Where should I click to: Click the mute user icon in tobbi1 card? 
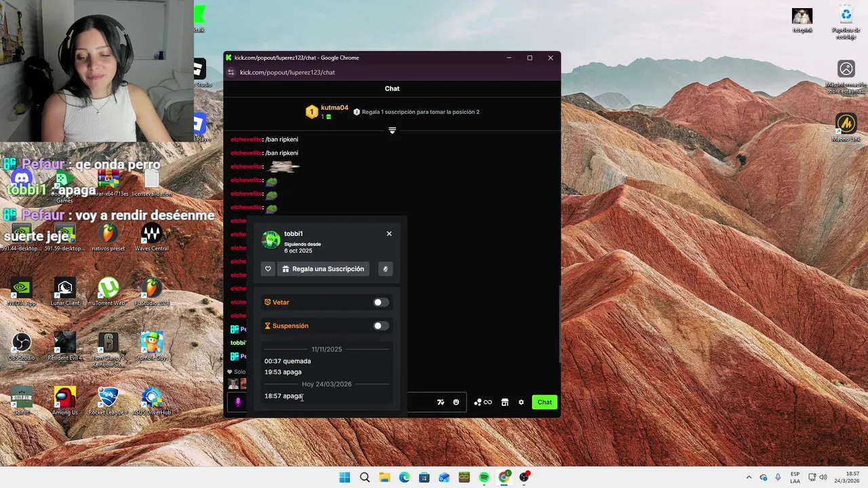pos(385,269)
